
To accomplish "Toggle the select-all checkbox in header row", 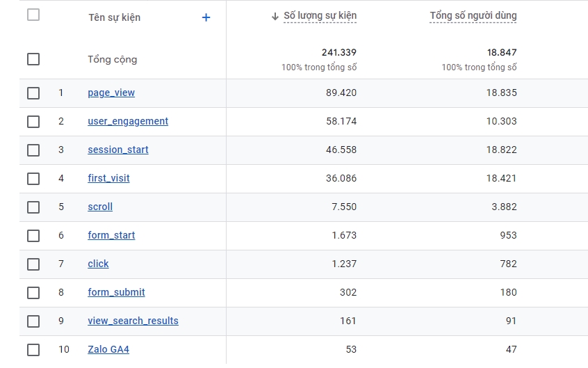I will (x=33, y=15).
